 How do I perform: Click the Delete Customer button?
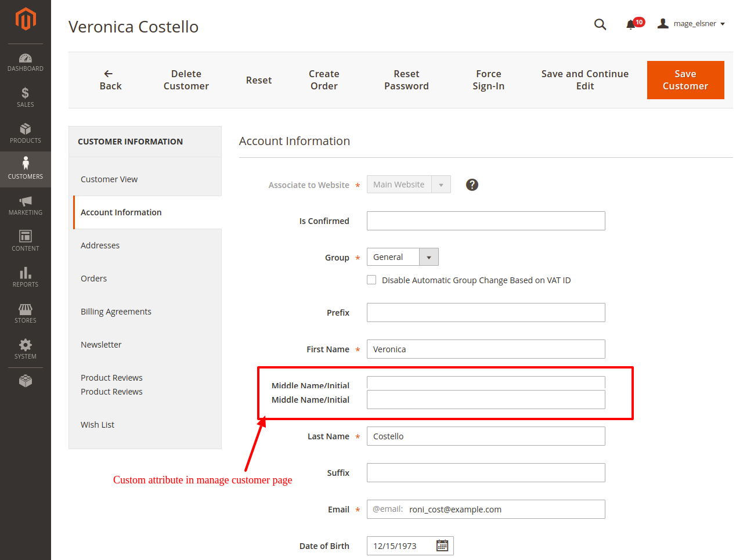tap(186, 80)
